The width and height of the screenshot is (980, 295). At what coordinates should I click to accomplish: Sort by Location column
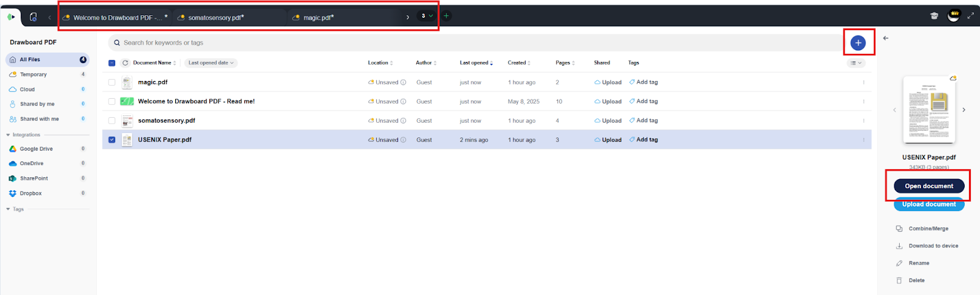click(x=380, y=63)
